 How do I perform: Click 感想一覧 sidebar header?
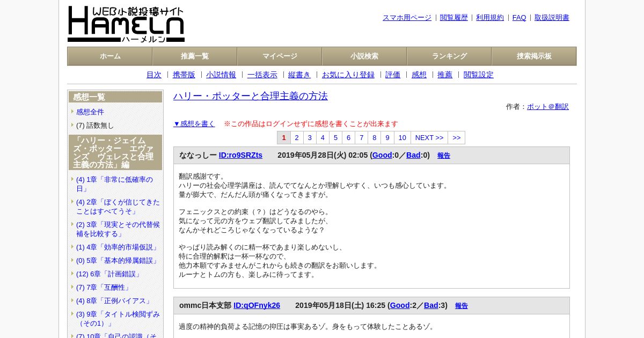[x=115, y=97]
